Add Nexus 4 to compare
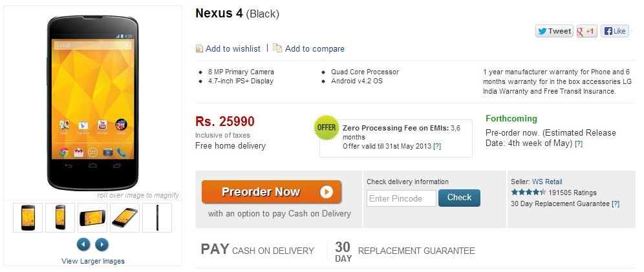The image size is (644, 272). tap(314, 48)
